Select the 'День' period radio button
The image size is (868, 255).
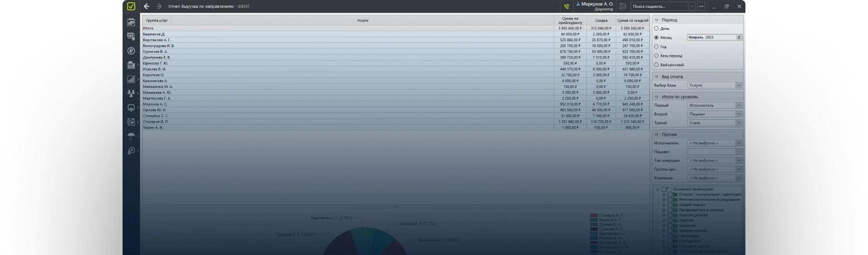657,28
